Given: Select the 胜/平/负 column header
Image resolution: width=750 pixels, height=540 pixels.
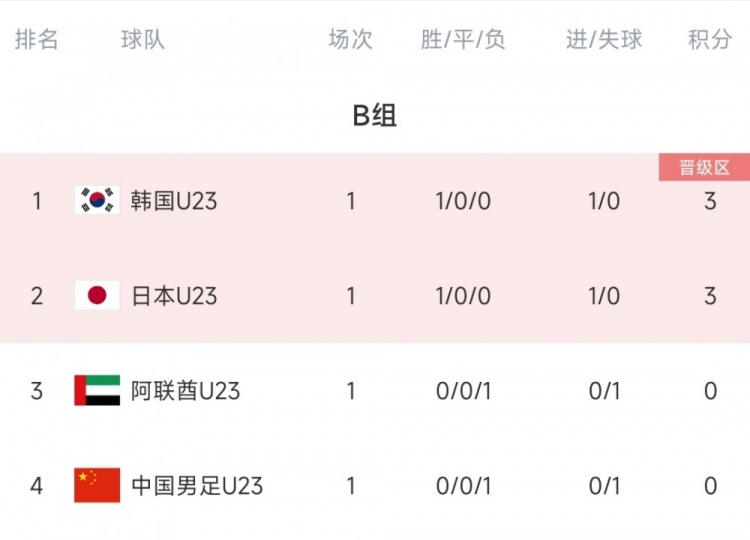Looking at the screenshot, I should tap(463, 39).
